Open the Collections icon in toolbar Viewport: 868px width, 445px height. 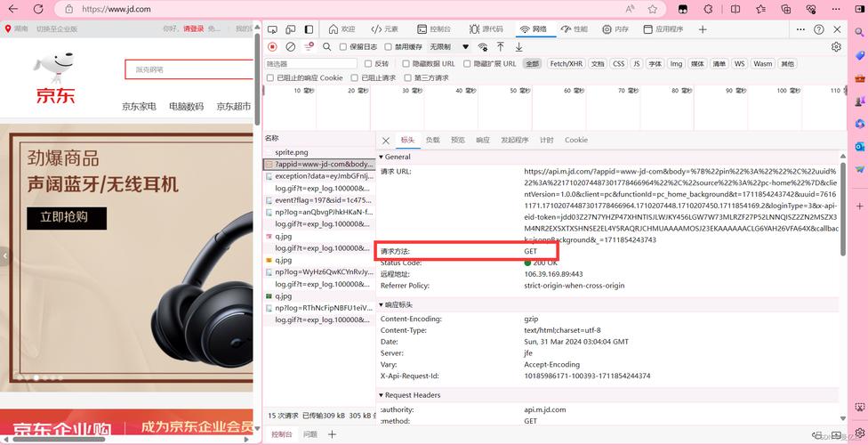tap(786, 9)
